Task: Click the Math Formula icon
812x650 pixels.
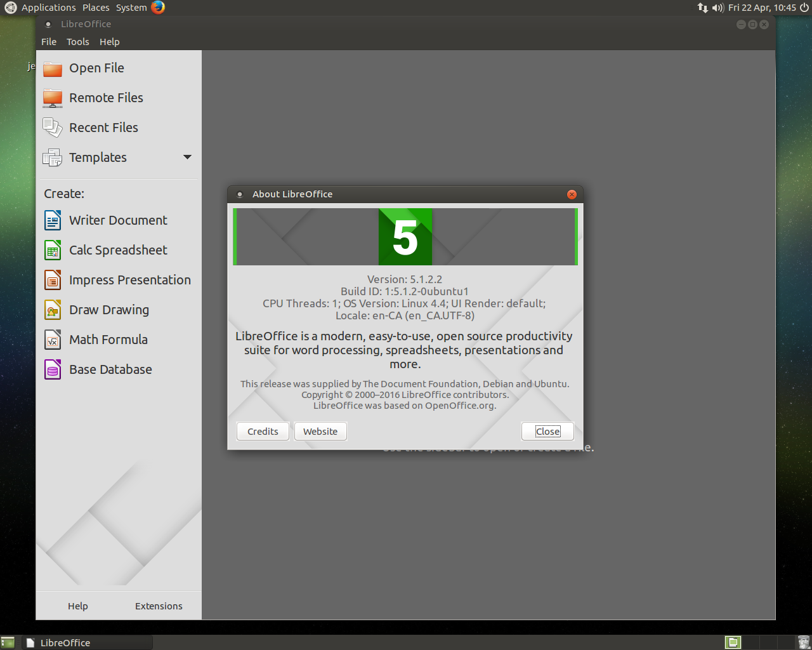Action: [x=53, y=340]
